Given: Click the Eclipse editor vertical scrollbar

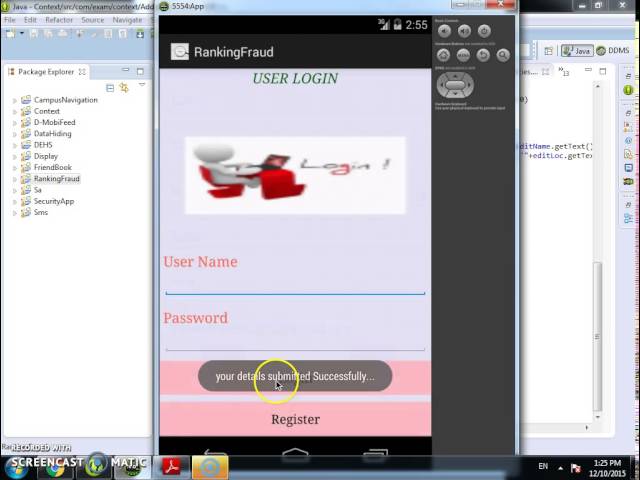Looking at the screenshot, I should tap(597, 337).
